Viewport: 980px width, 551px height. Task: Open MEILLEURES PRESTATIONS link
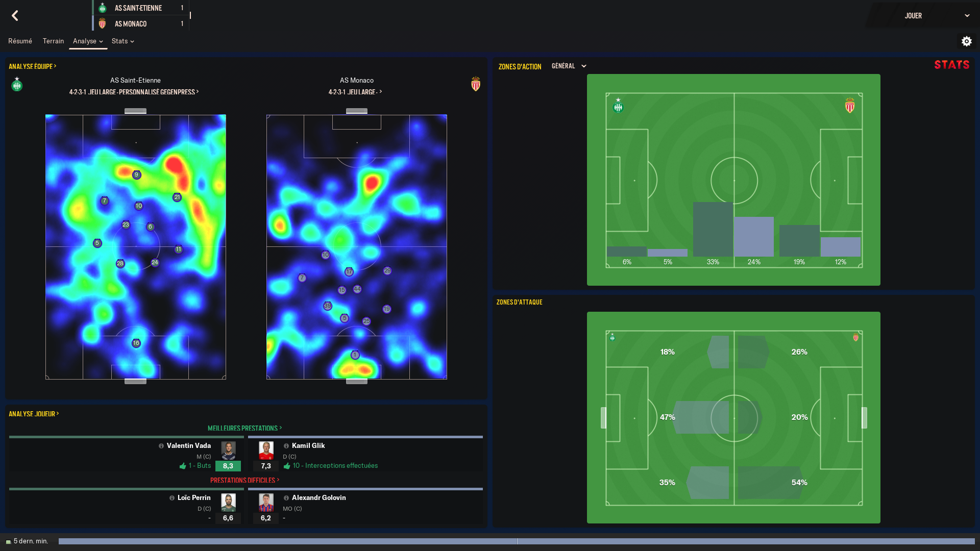[x=244, y=428]
